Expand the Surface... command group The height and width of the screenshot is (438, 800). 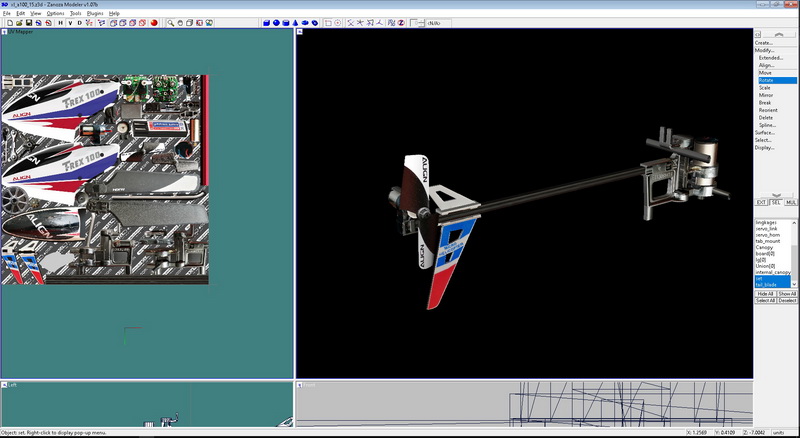tap(765, 132)
